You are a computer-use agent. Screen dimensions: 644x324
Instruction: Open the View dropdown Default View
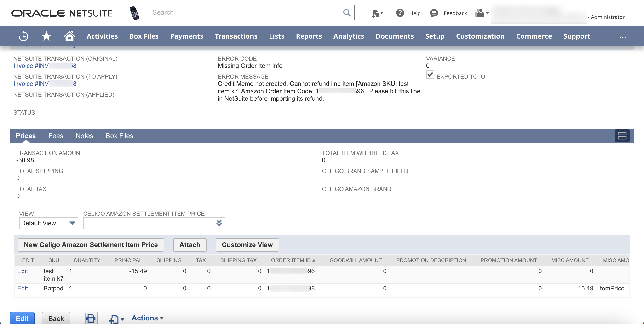(x=48, y=223)
